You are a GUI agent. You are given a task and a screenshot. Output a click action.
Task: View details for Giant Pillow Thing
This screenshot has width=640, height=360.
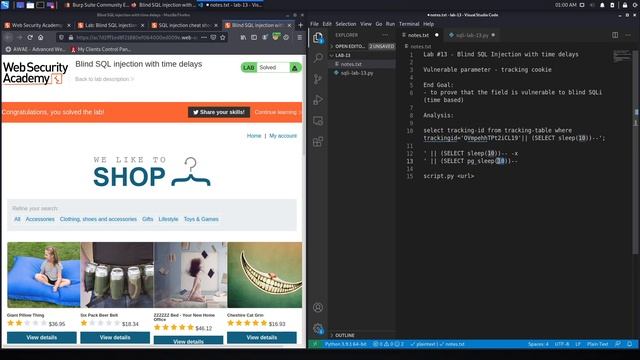point(42,338)
